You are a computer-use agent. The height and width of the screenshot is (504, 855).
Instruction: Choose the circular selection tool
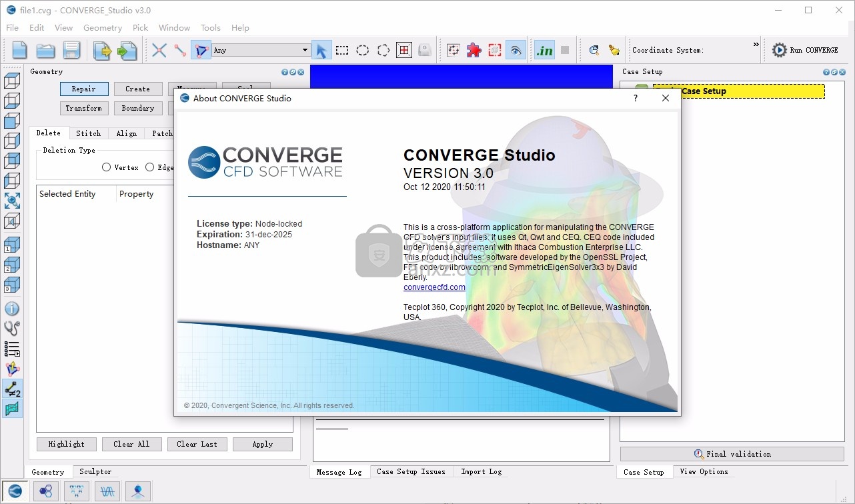click(363, 50)
